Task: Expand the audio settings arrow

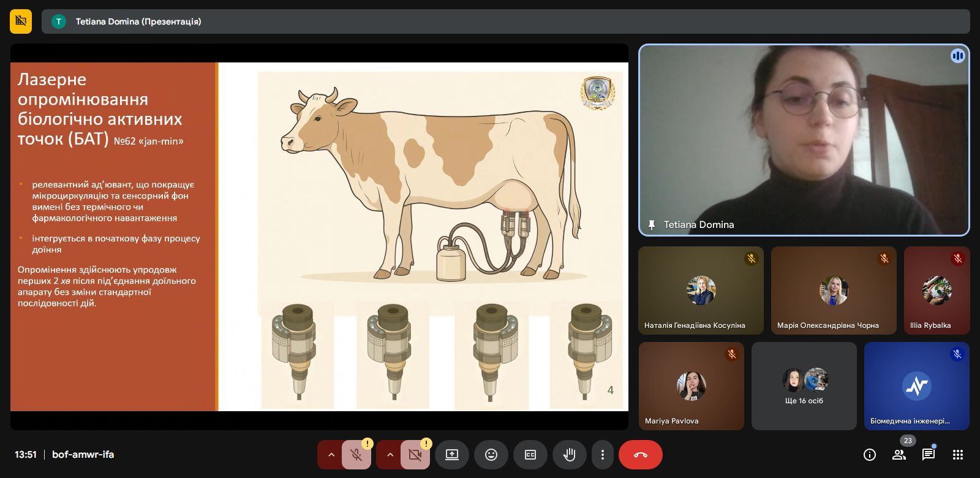Action: click(331, 455)
